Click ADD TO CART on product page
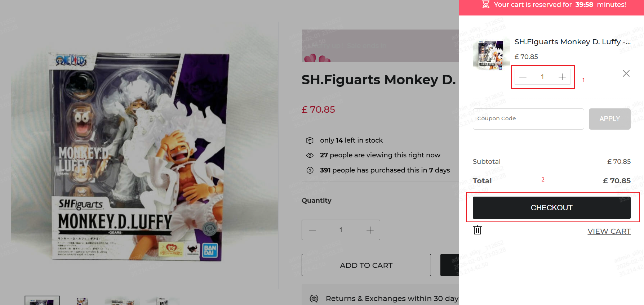This screenshot has height=305, width=644. [x=366, y=265]
